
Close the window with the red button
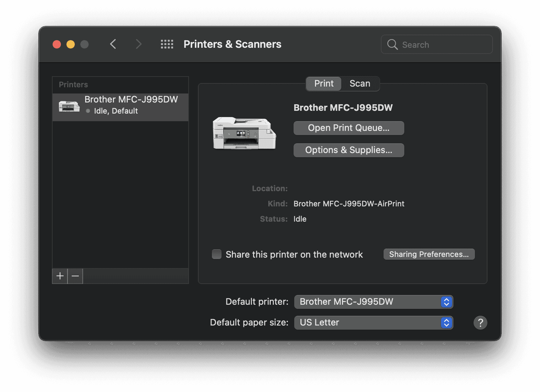point(57,44)
